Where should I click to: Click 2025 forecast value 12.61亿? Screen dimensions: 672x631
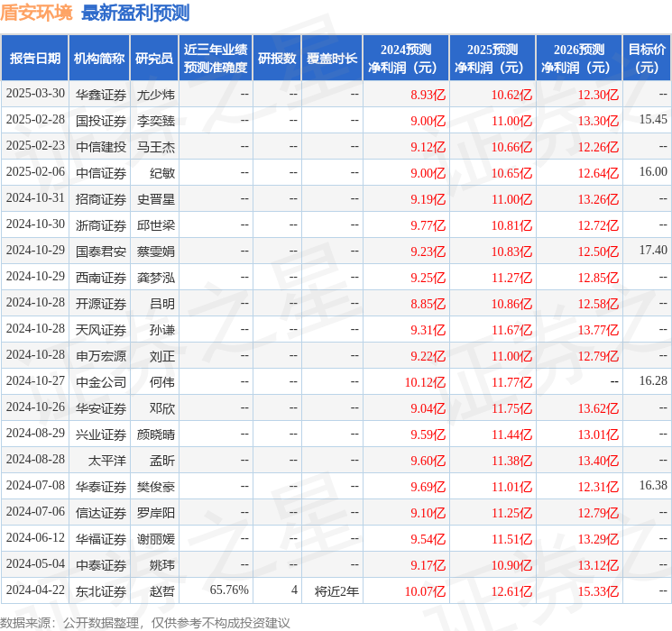pyautogui.click(x=511, y=590)
